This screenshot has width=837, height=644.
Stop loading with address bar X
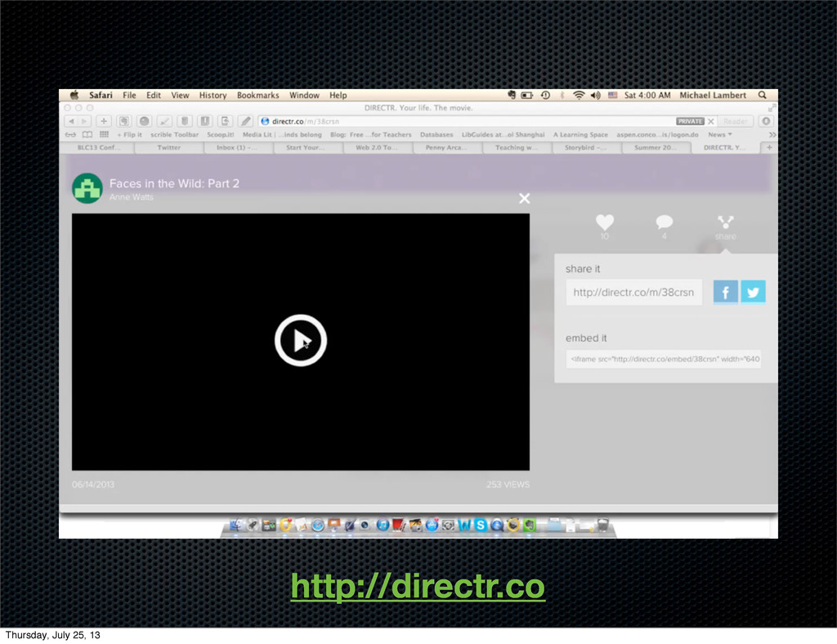[710, 121]
